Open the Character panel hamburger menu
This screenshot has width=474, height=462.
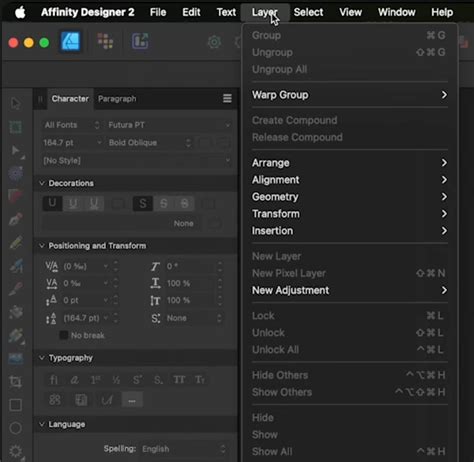[x=227, y=98]
